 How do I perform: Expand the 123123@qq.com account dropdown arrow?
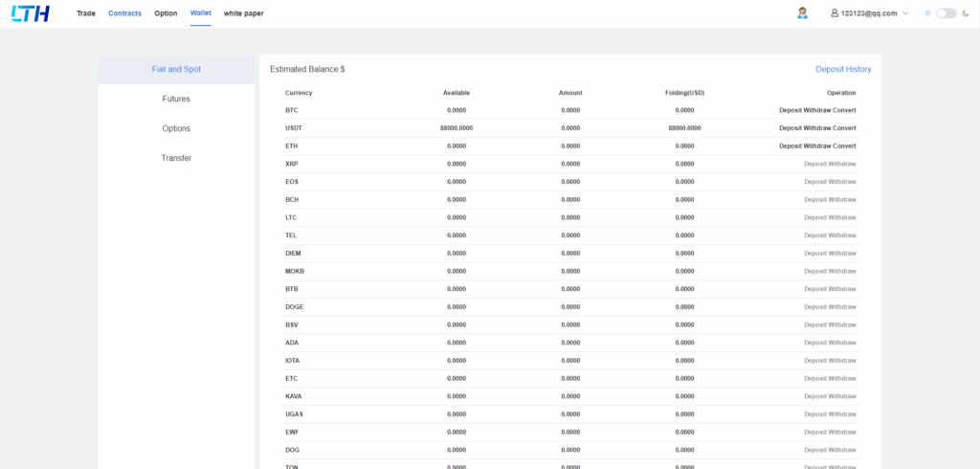tap(905, 13)
